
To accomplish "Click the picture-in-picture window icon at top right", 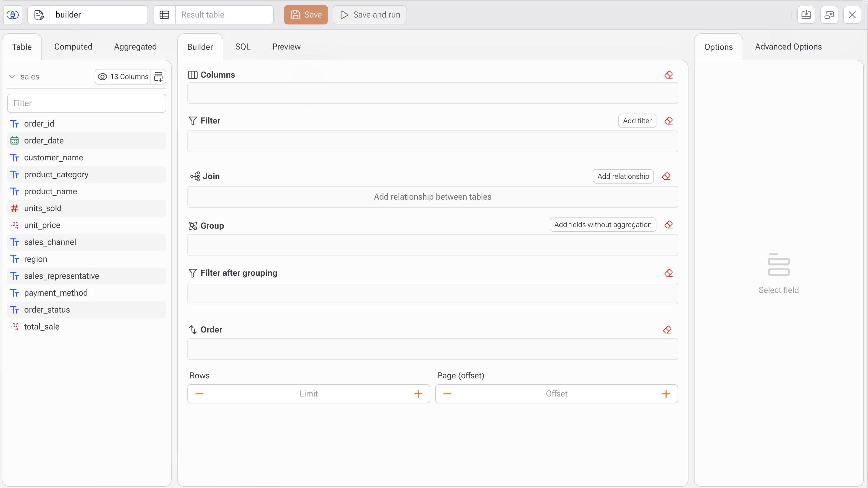I will point(829,15).
